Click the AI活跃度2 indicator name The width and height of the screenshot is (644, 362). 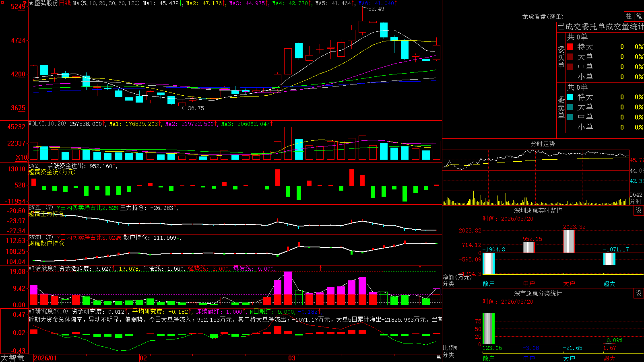[x=43, y=268]
